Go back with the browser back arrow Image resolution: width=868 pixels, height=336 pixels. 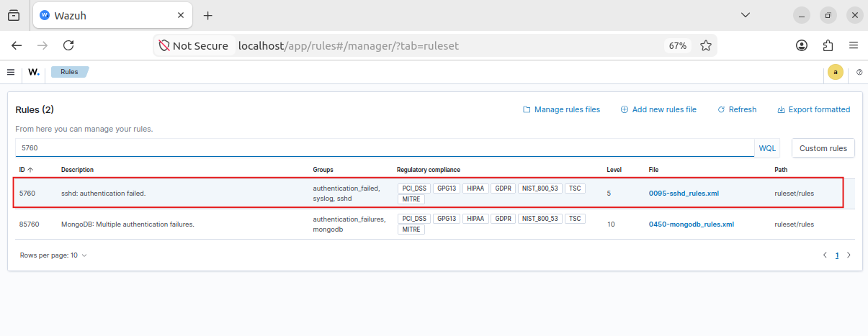tap(17, 45)
